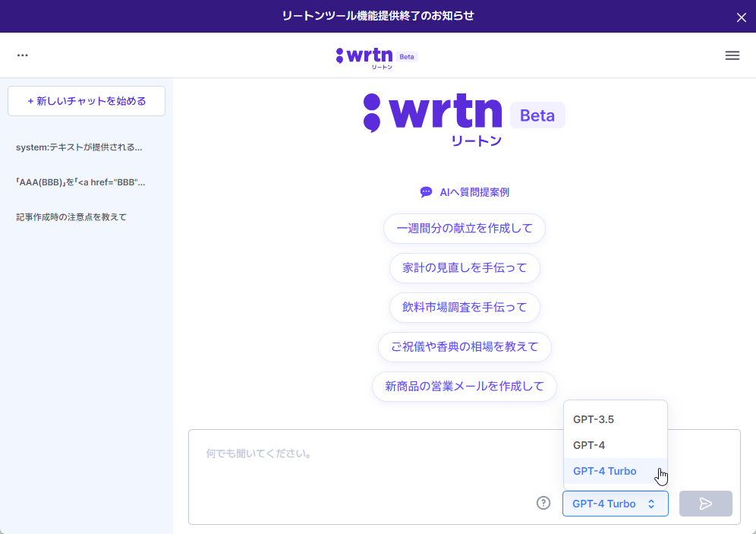This screenshot has width=756, height=534.
Task: Click the small wrtn logo in header
Action: 364,57
